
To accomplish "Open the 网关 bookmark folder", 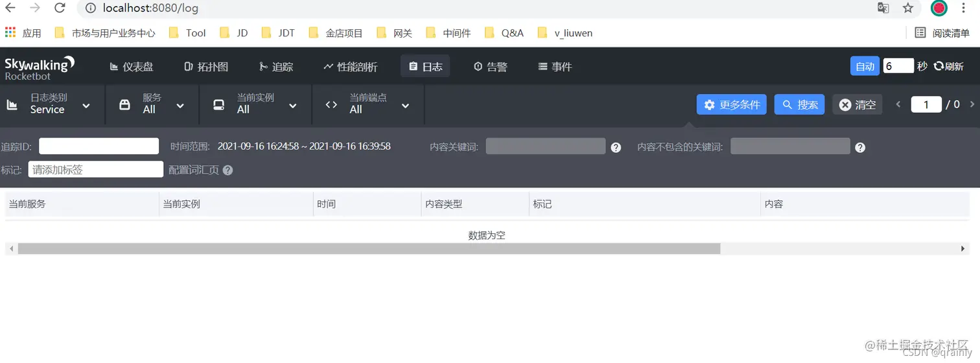I will click(394, 33).
